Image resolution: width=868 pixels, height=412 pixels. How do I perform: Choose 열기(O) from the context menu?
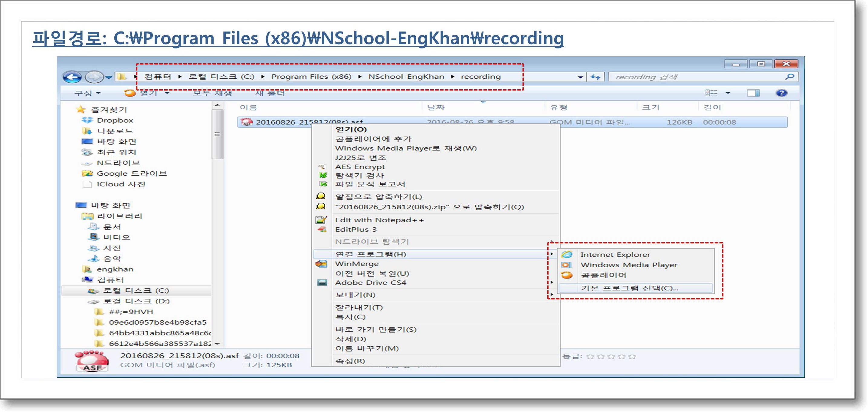point(351,130)
